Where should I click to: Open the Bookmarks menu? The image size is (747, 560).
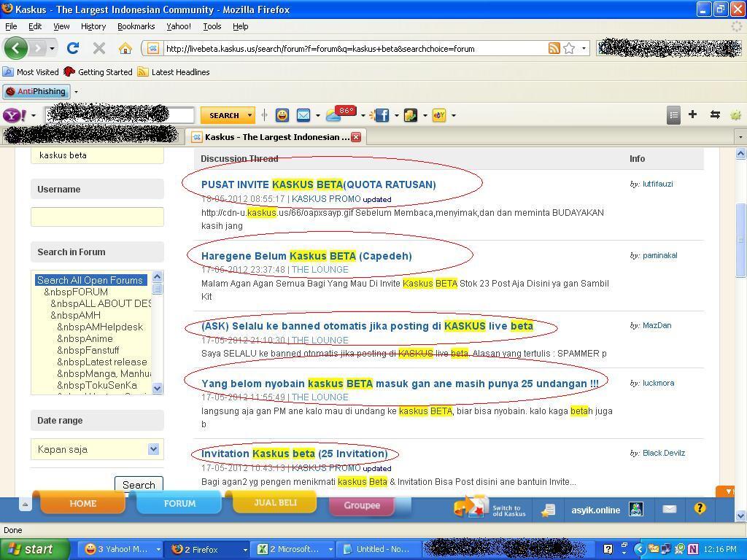coord(136,26)
